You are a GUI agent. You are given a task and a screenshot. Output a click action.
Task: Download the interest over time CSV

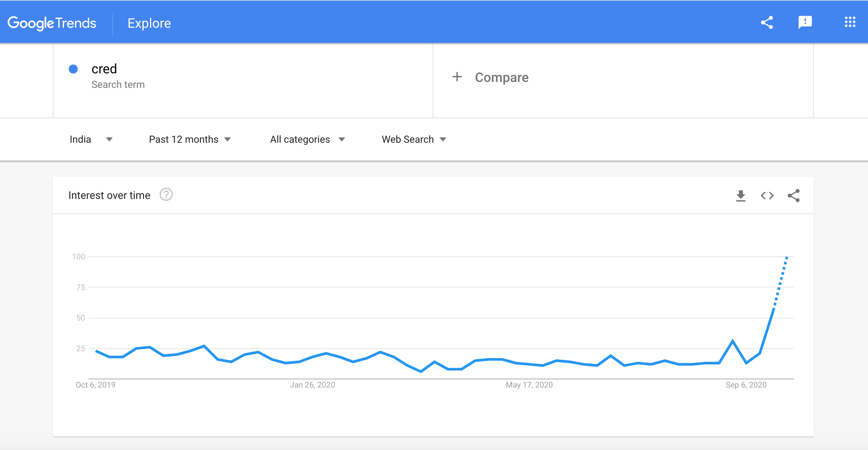[x=741, y=196]
